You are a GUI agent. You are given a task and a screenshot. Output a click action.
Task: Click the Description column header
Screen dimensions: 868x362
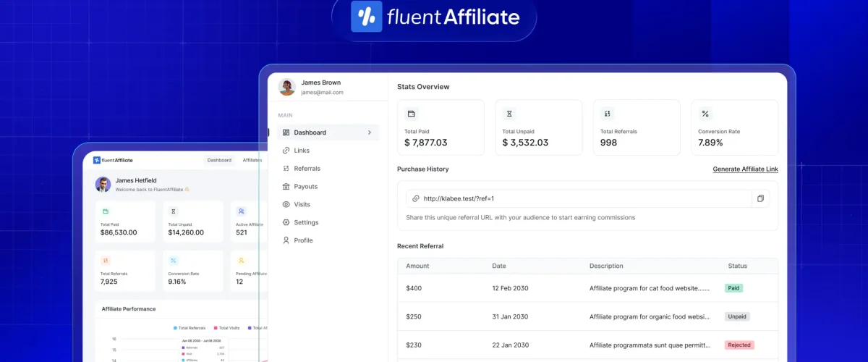pos(606,266)
